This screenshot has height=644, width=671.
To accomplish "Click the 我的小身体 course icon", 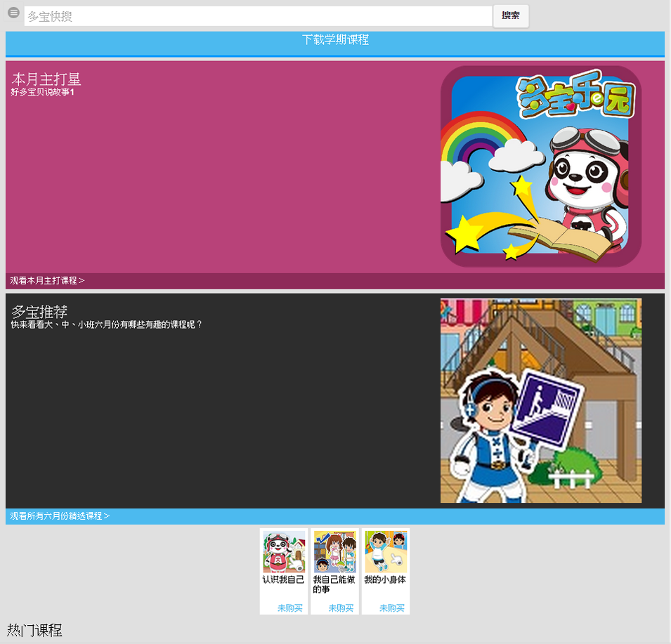I will pyautogui.click(x=386, y=551).
